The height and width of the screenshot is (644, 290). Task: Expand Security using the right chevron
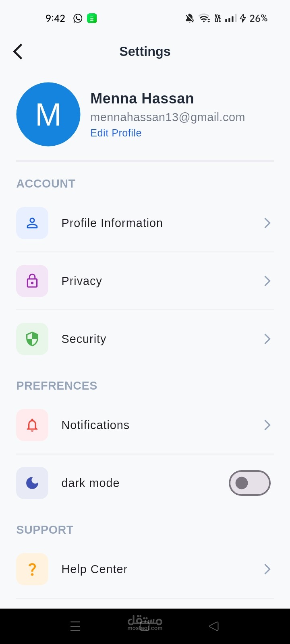pos(267,339)
